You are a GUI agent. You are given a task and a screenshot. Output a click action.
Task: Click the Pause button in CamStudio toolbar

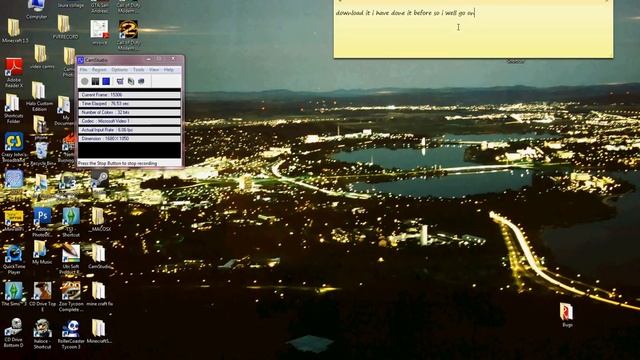(95, 81)
